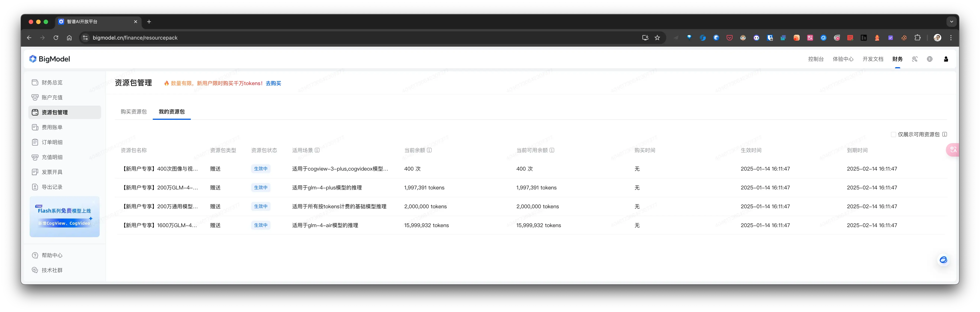
Task: Click the floating chat assistant icon
Action: 943,260
